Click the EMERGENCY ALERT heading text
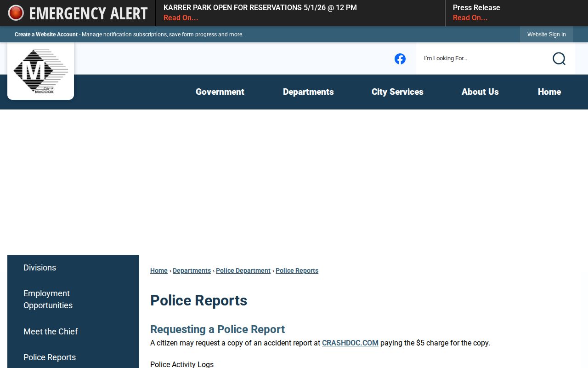Screen dimensions: 588x368 (x=88, y=13)
